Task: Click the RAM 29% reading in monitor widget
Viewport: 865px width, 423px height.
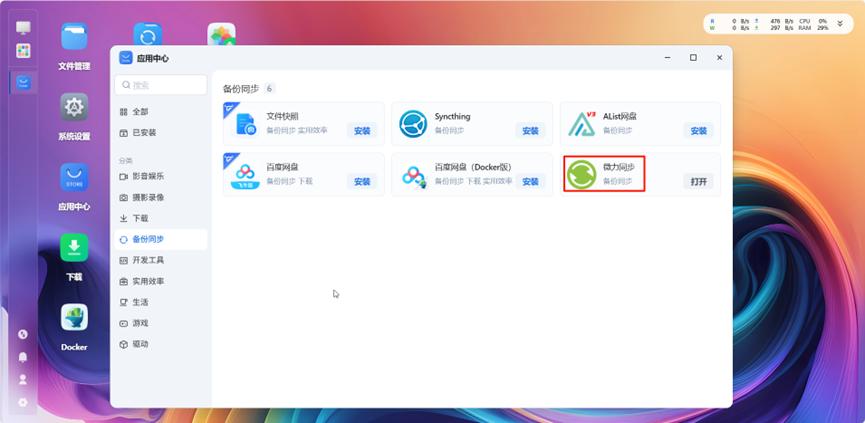Action: tap(813, 28)
